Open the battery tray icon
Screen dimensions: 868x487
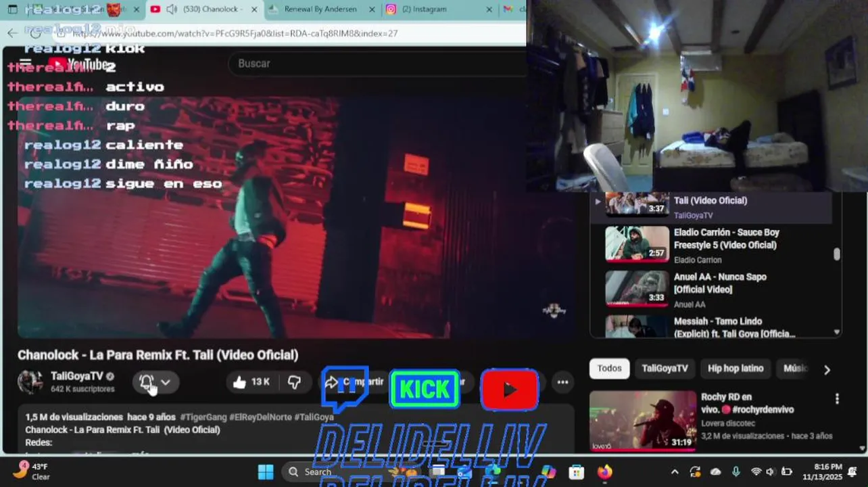pos(786,471)
